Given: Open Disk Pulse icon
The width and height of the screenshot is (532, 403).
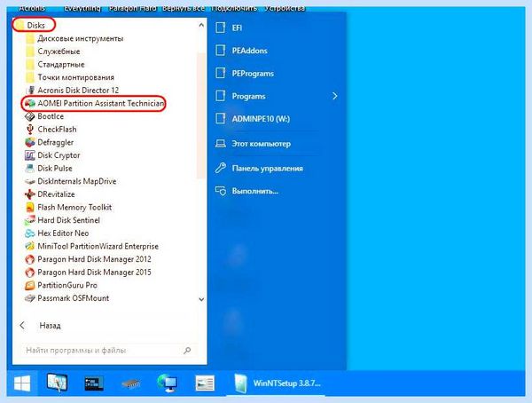Looking at the screenshot, I should click(30, 168).
